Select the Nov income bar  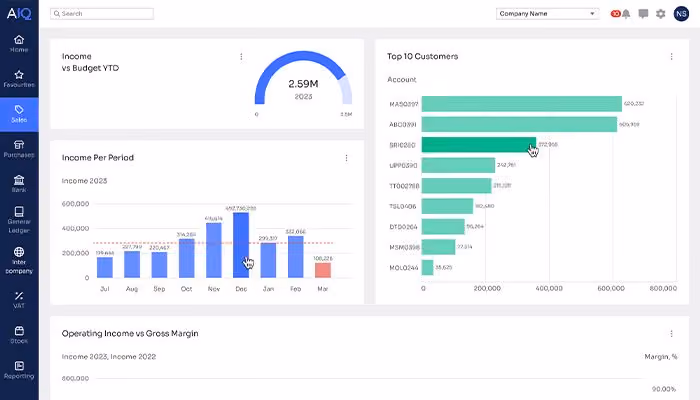point(214,250)
